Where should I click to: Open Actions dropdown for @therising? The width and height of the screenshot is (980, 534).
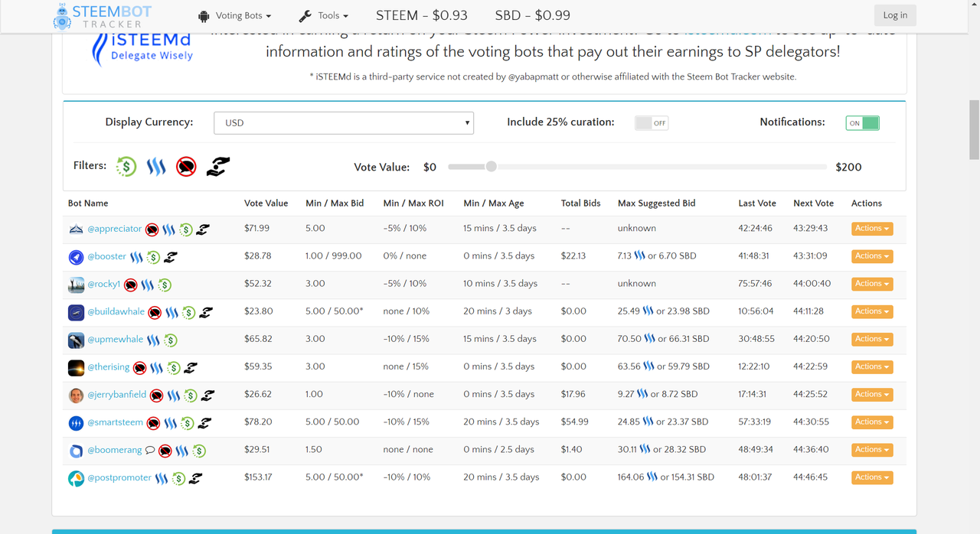pos(872,366)
